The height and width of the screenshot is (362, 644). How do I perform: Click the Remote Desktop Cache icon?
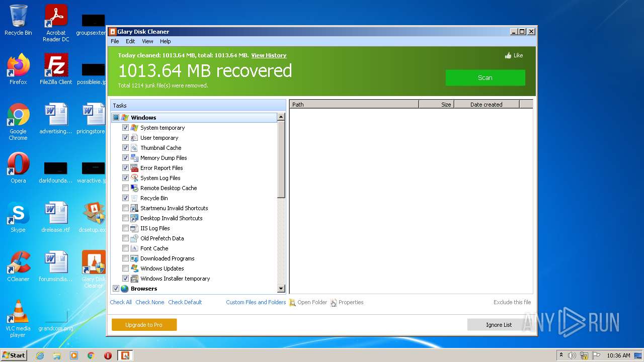click(x=134, y=188)
